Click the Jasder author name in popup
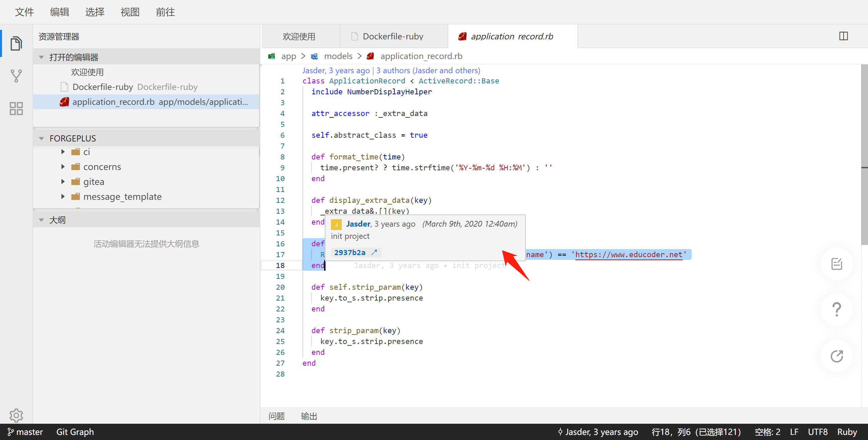The image size is (868, 440). pos(358,224)
